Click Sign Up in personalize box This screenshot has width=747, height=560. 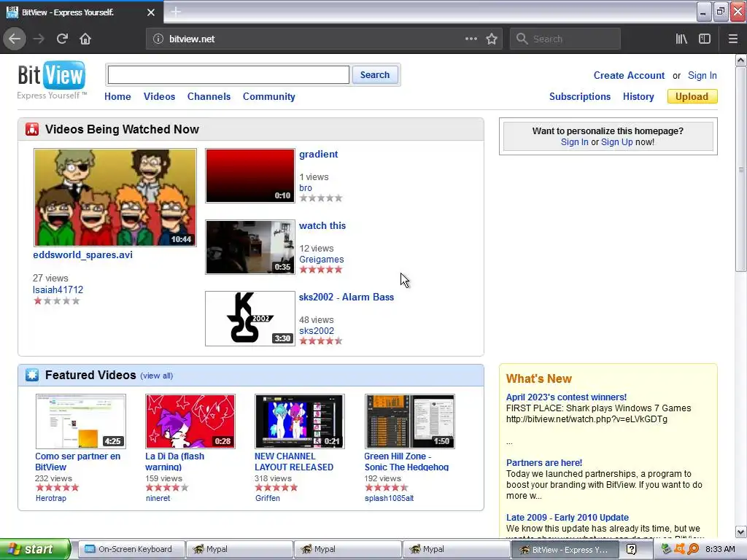tap(617, 142)
